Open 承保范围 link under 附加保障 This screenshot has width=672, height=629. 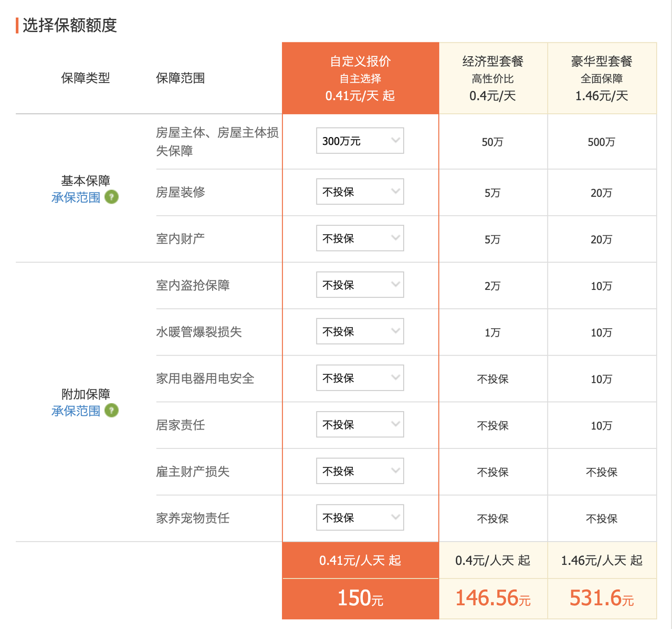pos(76,411)
